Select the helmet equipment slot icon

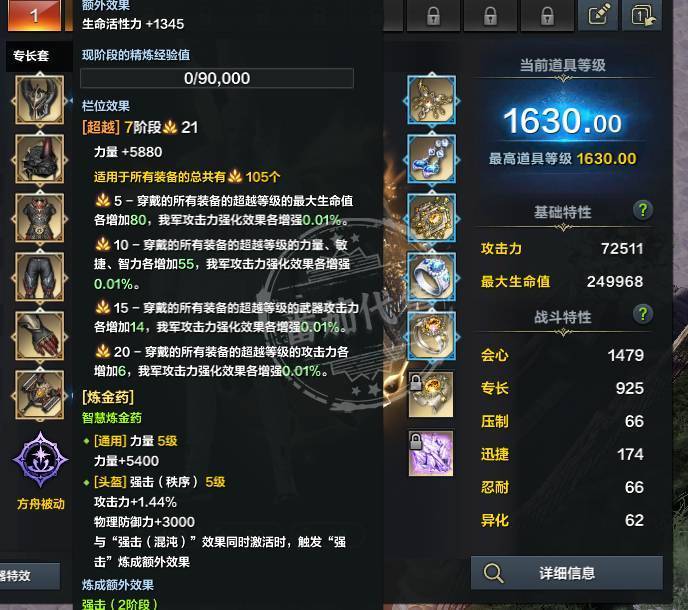click(x=40, y=100)
